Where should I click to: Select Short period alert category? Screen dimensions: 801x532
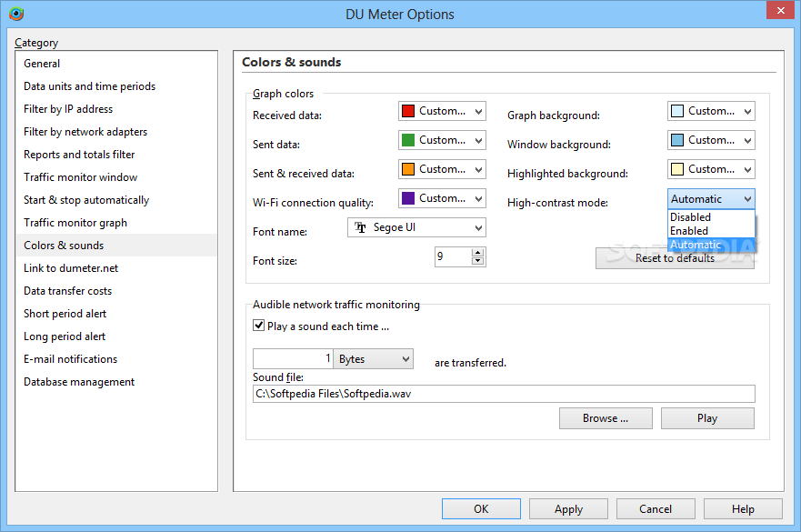tap(116, 314)
